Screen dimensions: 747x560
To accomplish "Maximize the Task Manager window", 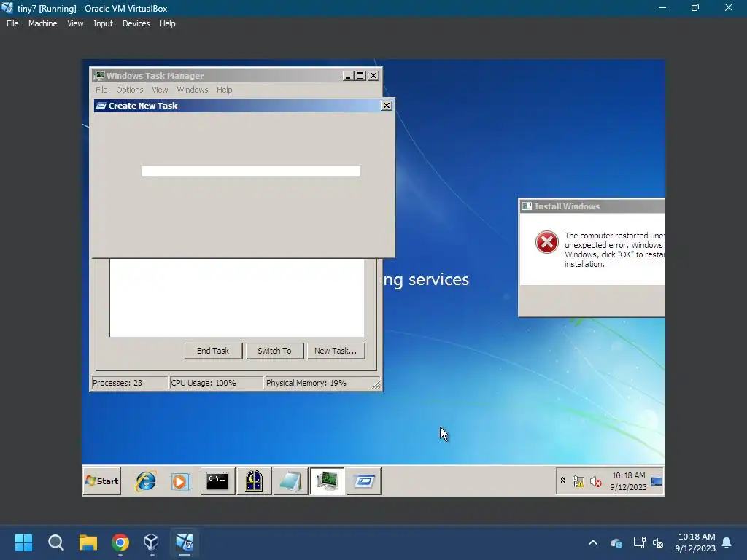I will 360,76.
